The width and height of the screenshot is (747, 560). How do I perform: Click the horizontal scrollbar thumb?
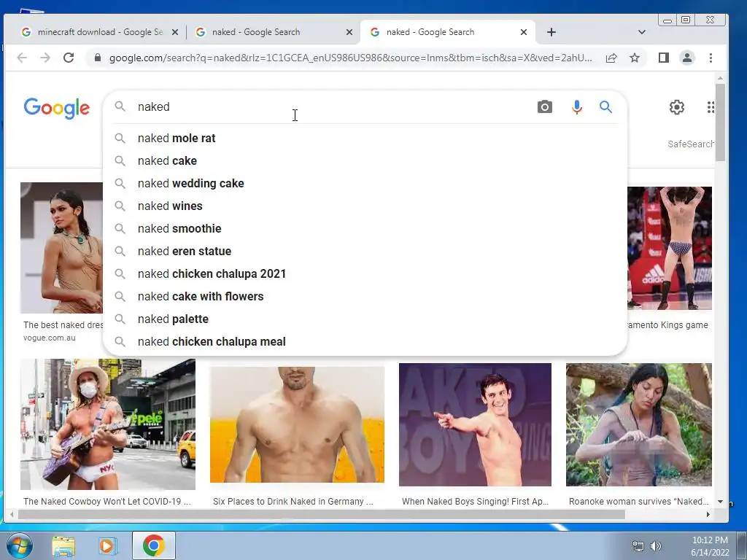tap(322, 514)
